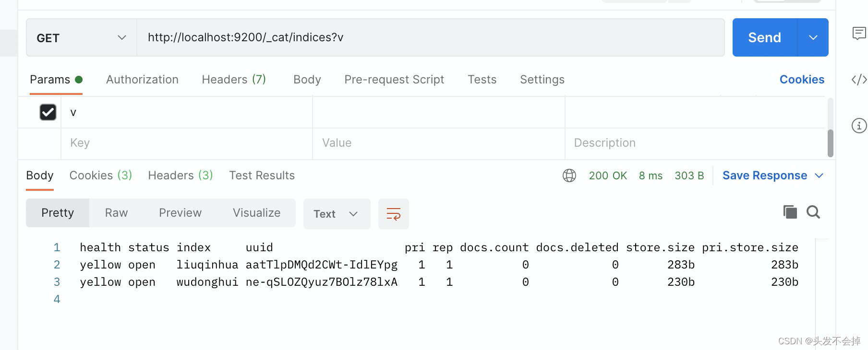The width and height of the screenshot is (868, 350).
Task: Click the comments icon in right sidebar
Action: coord(859,34)
